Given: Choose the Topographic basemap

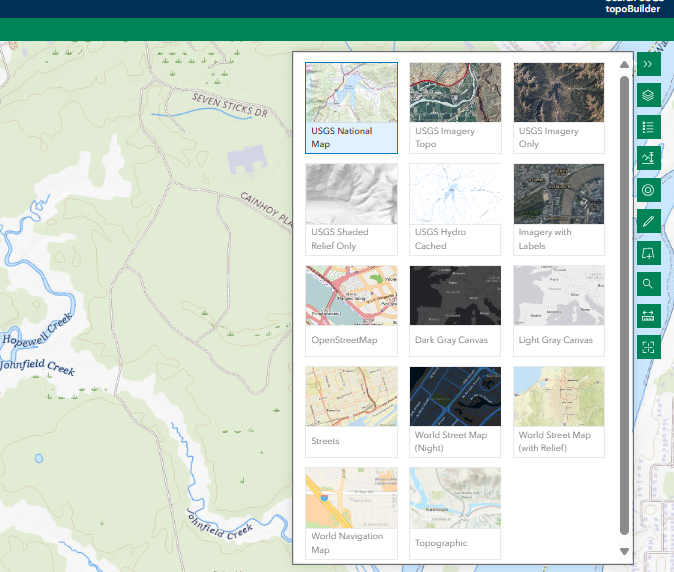Looking at the screenshot, I should [455, 513].
